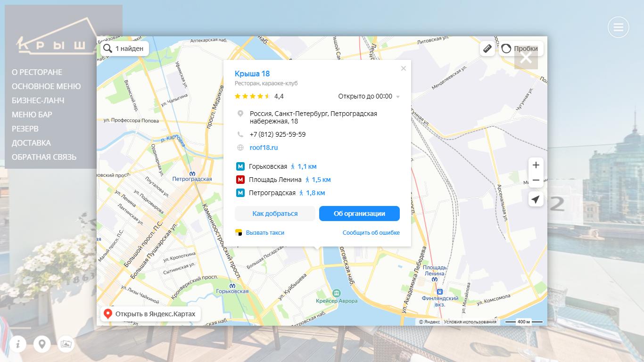Screen dimensions: 644x362
Task: Select Горьковская metro station in balloon
Action: coord(268,166)
